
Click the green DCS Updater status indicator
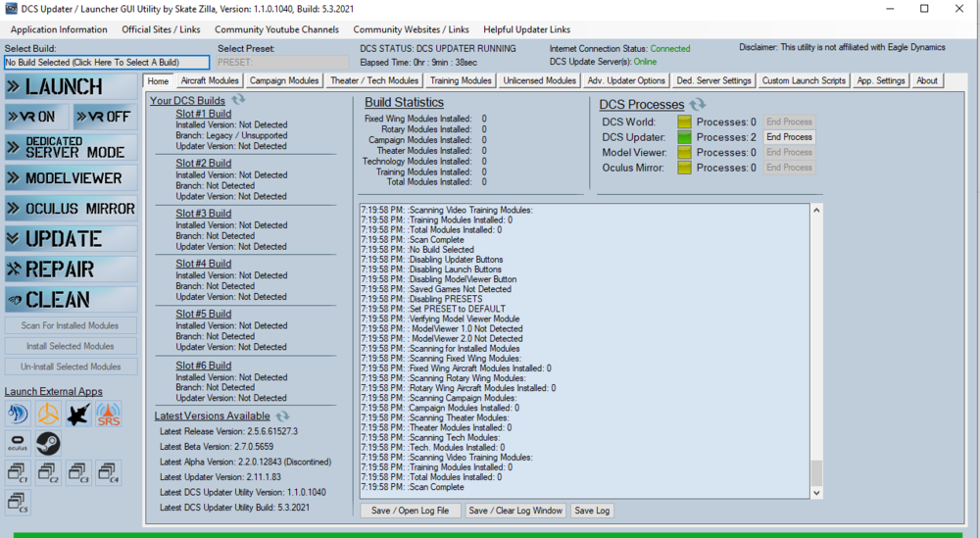tap(684, 137)
